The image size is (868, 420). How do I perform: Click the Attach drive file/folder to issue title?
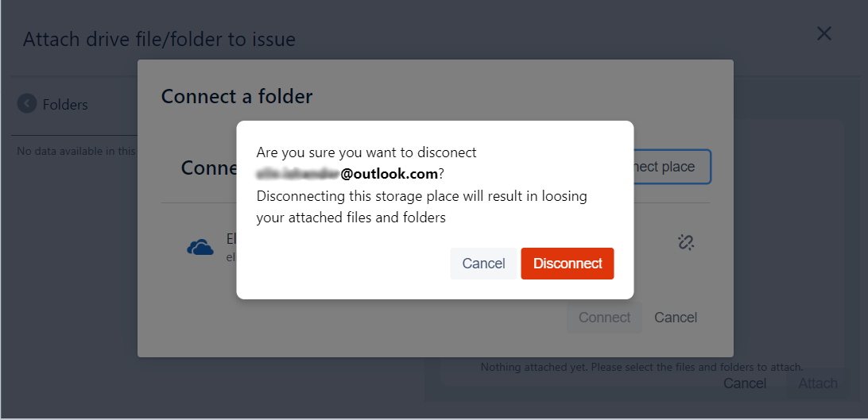159,39
